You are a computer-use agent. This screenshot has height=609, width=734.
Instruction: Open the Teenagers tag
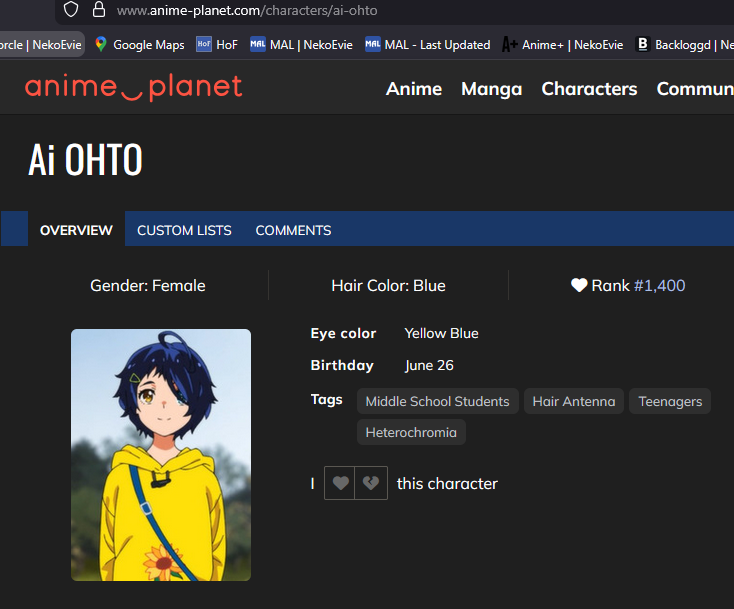coord(670,401)
